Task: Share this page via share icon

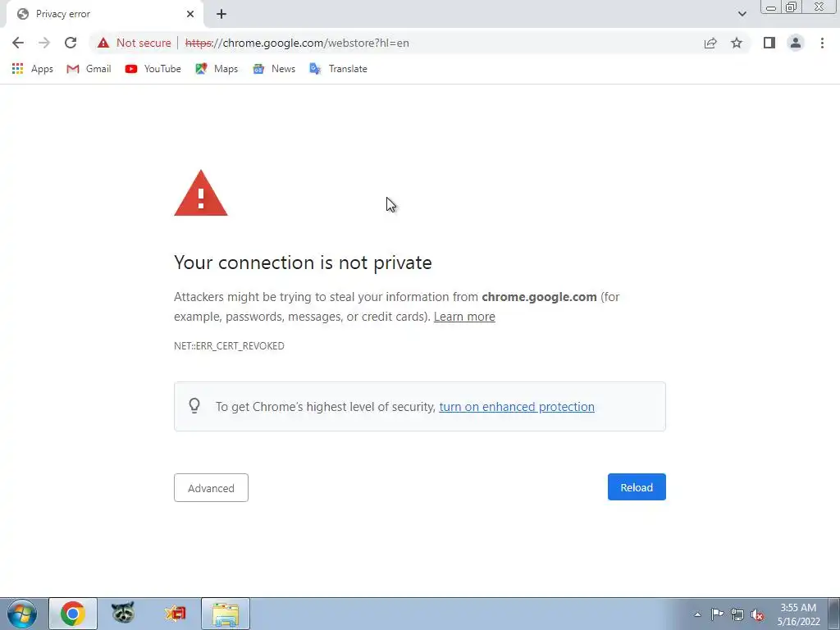Action: pyautogui.click(x=710, y=43)
